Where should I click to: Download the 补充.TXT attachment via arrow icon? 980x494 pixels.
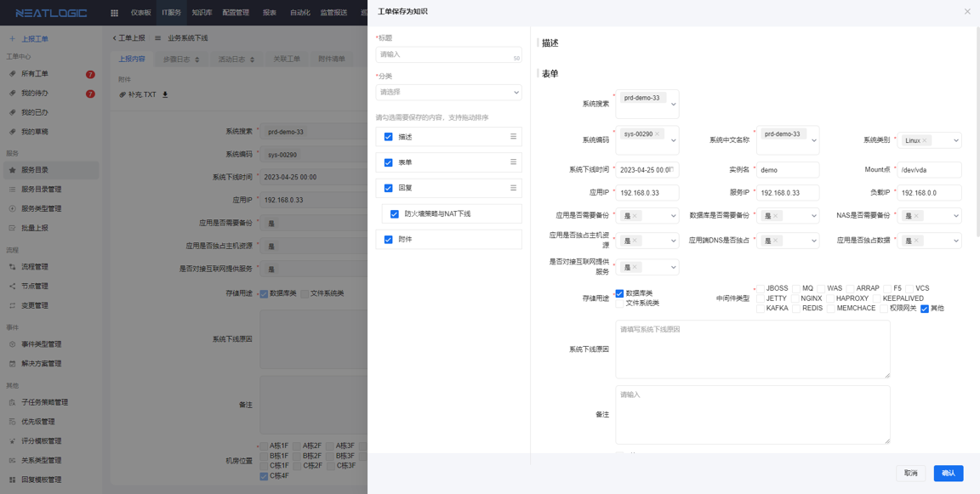(165, 94)
